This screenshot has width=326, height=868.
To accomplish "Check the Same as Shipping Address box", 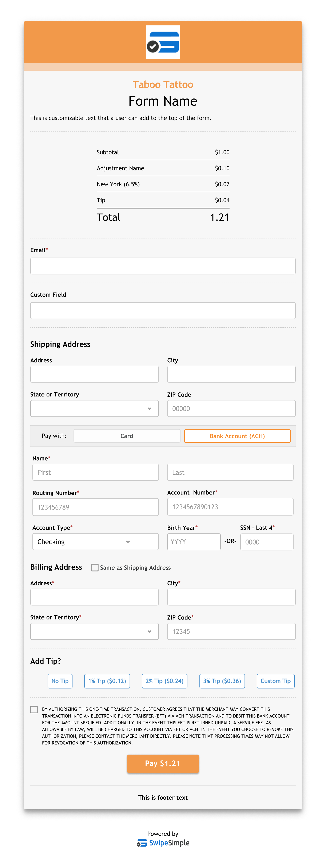I will point(95,568).
